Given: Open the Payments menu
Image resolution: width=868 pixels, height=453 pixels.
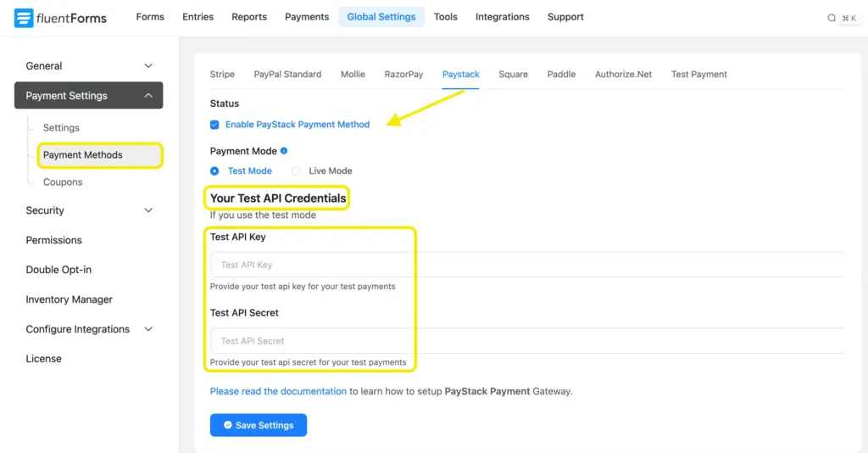Looking at the screenshot, I should [x=307, y=17].
